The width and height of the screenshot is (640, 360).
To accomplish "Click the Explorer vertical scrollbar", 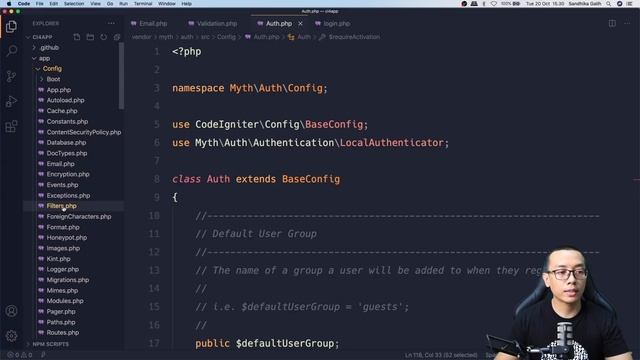I will pos(122,76).
